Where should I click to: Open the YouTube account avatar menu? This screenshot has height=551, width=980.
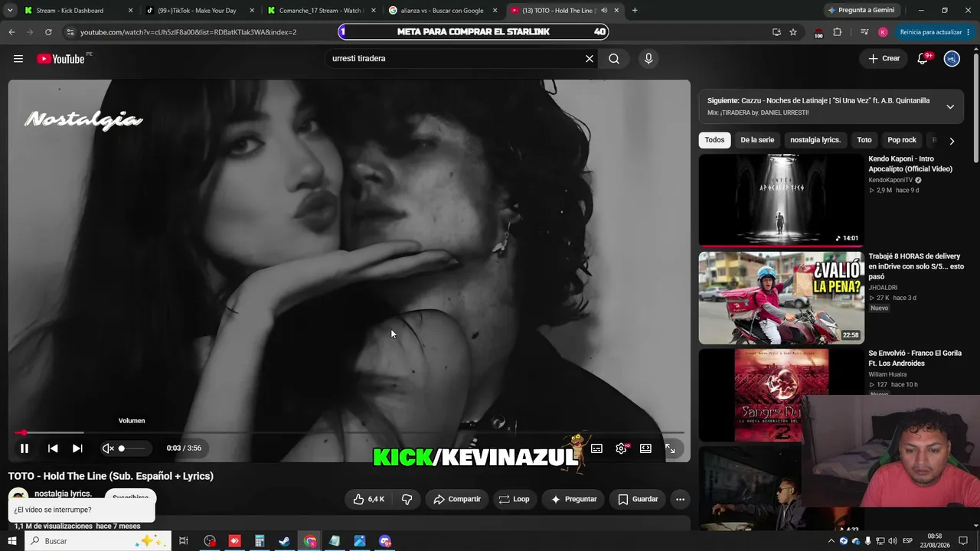[x=952, y=59]
